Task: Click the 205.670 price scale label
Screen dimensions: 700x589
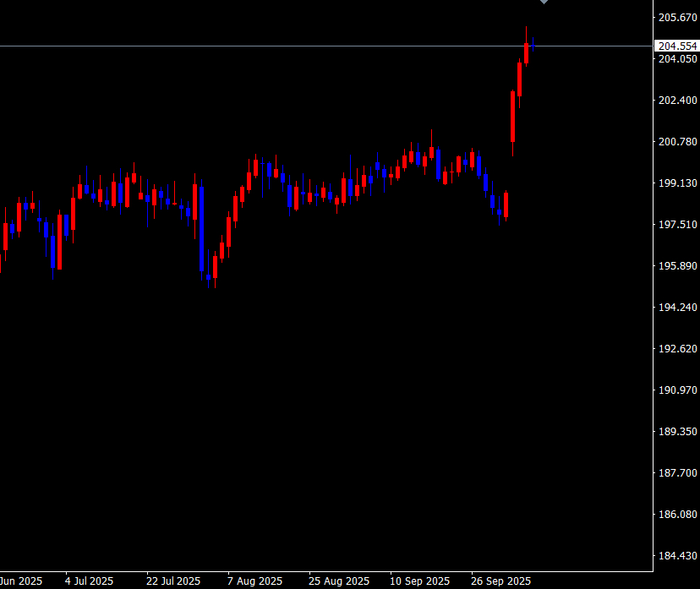Action: 678,18
